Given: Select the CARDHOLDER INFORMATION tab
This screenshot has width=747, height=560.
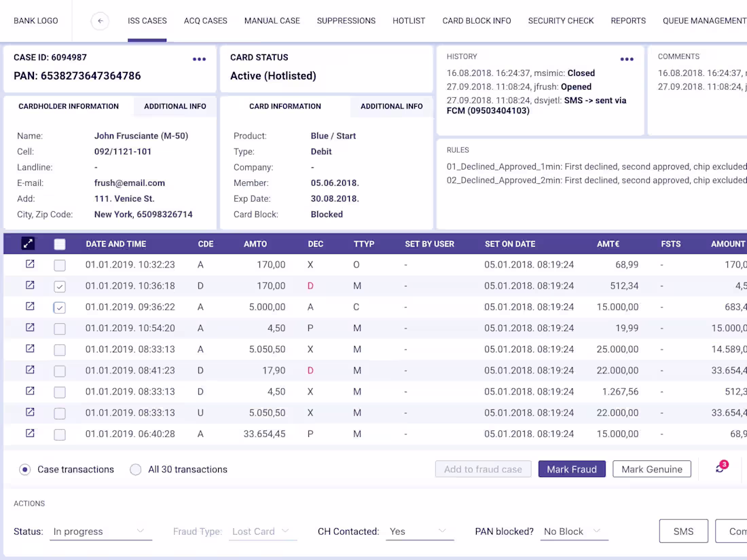Looking at the screenshot, I should coord(69,106).
